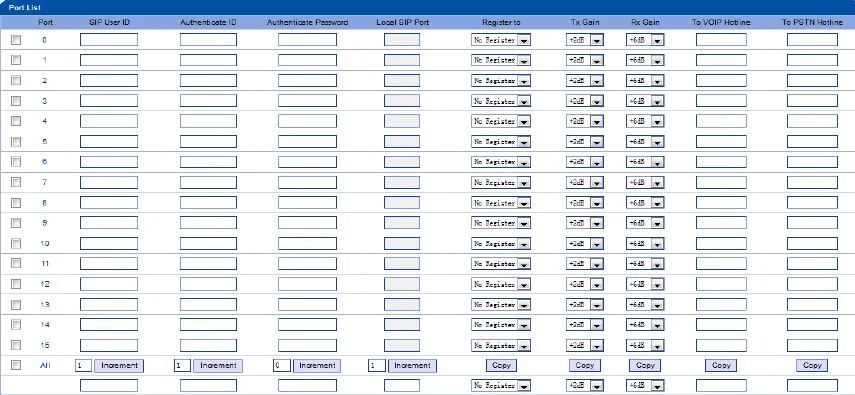The height and width of the screenshot is (395, 855).
Task: Click Authenticate Password increment step field
Action: (282, 366)
